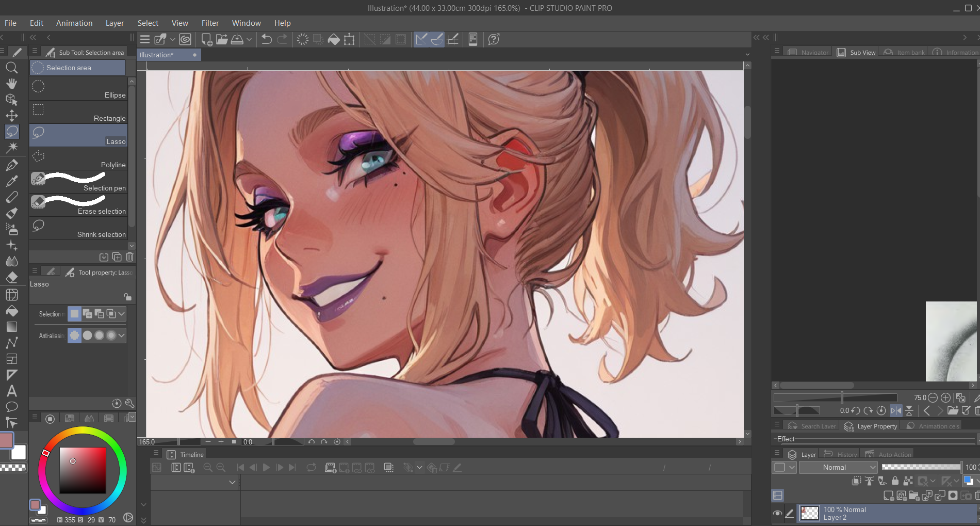
Task: Open the blending mode Normal dropdown
Action: tap(838, 467)
